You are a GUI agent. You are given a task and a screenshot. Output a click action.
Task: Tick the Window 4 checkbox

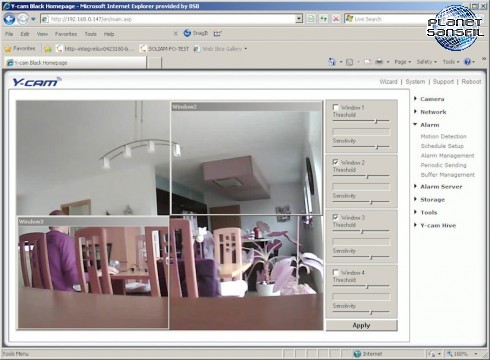pos(336,272)
